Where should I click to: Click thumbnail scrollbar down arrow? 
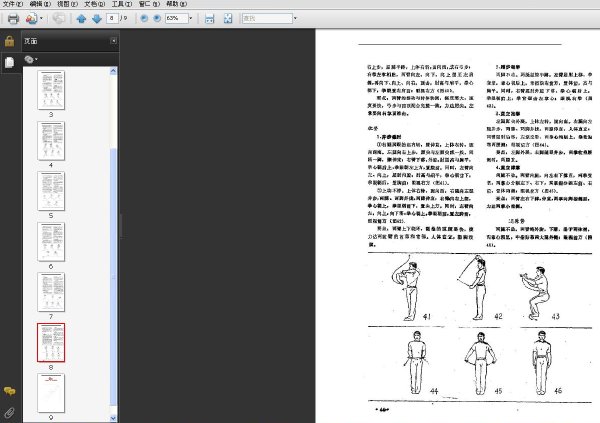coord(113,418)
